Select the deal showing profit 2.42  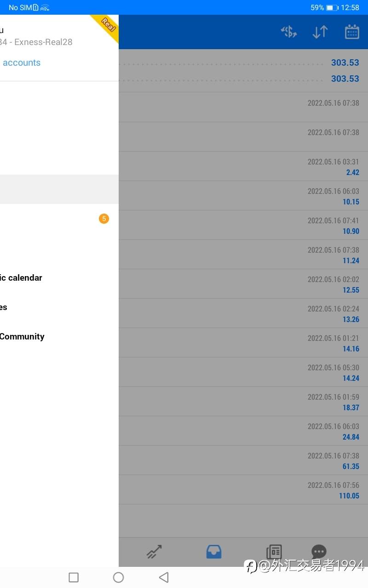(243, 166)
